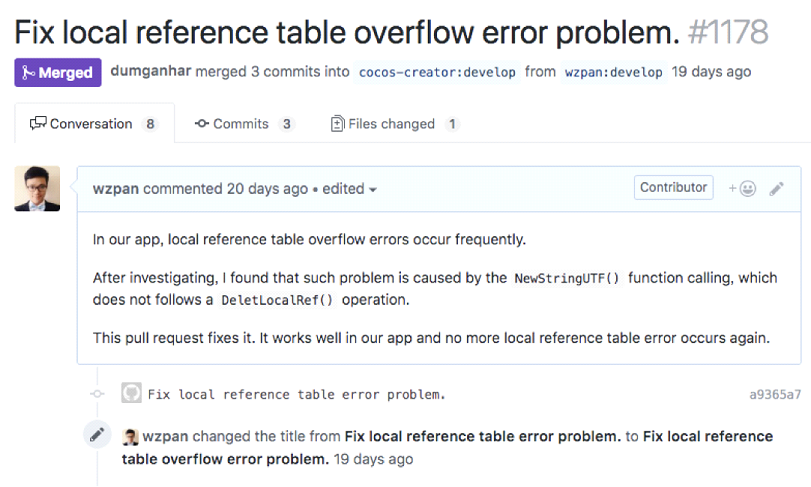This screenshot has width=811, height=487.
Task: Open the commit message link
Action: coord(296,394)
